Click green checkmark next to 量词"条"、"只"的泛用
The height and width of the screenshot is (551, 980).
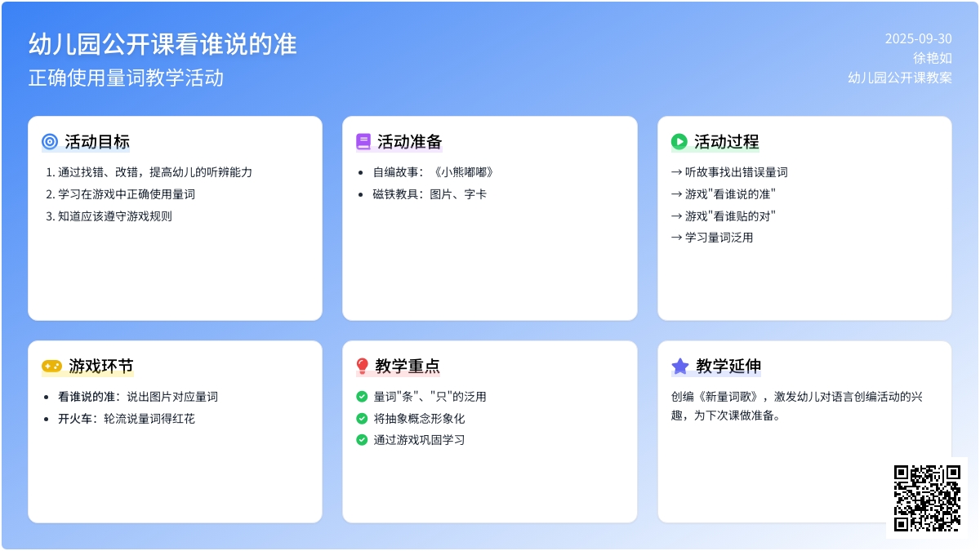[362, 397]
